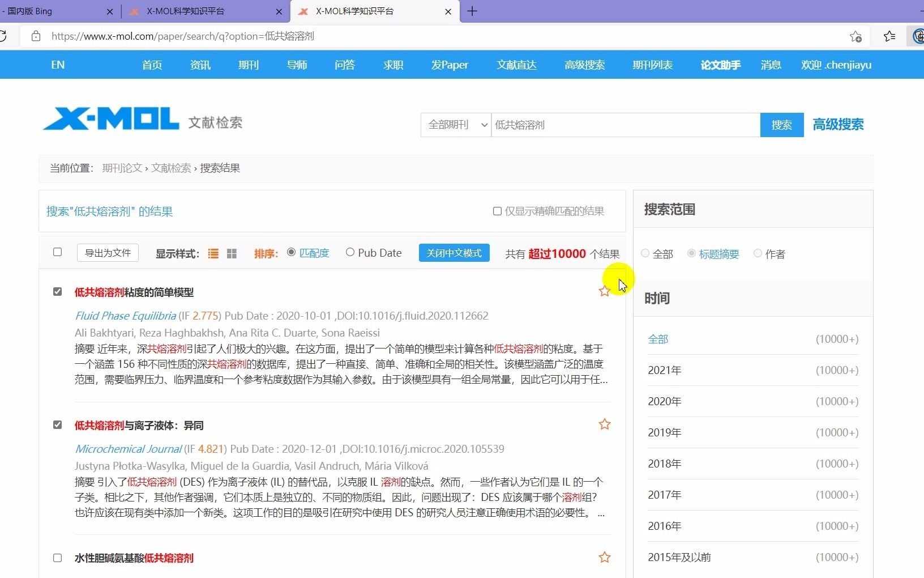Screen dimensions: 924x578
Task: Open 资讯 menu item
Action: [200, 65]
